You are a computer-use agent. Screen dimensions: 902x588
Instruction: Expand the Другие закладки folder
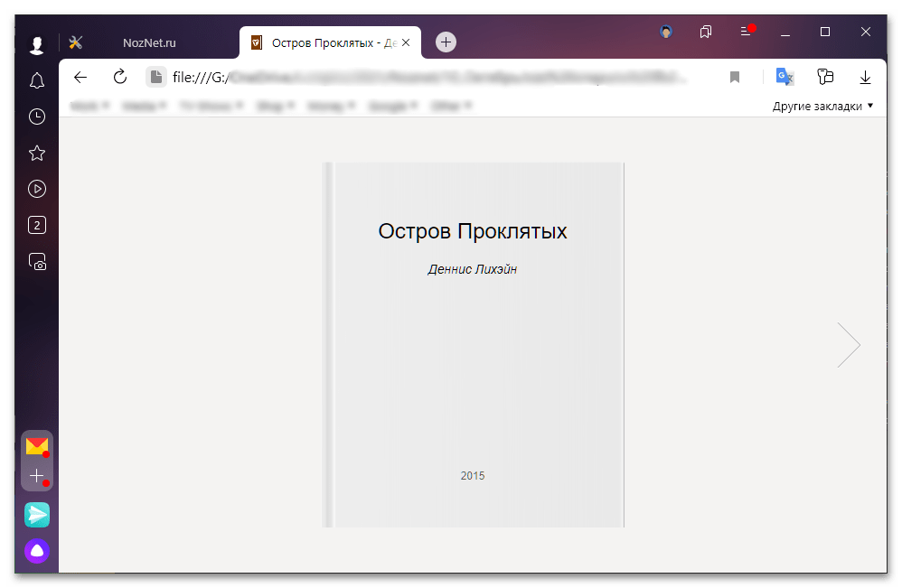tap(822, 106)
